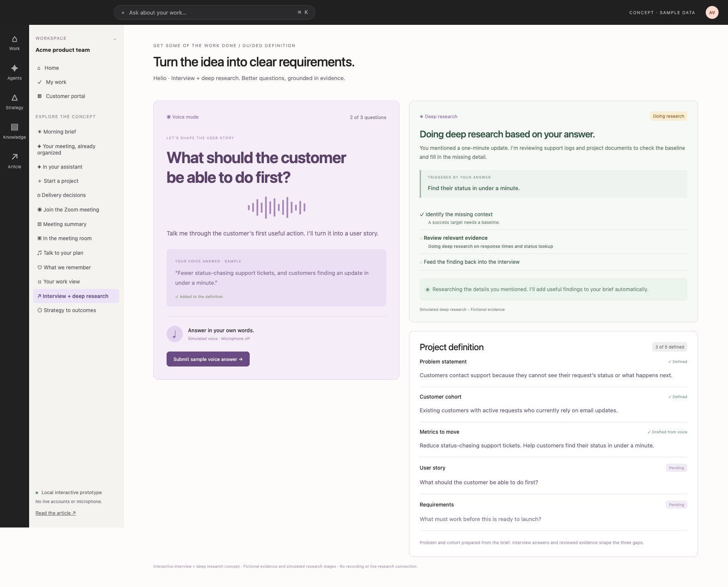Select Interview + deep research item
This screenshot has height=587, width=728.
[76, 296]
